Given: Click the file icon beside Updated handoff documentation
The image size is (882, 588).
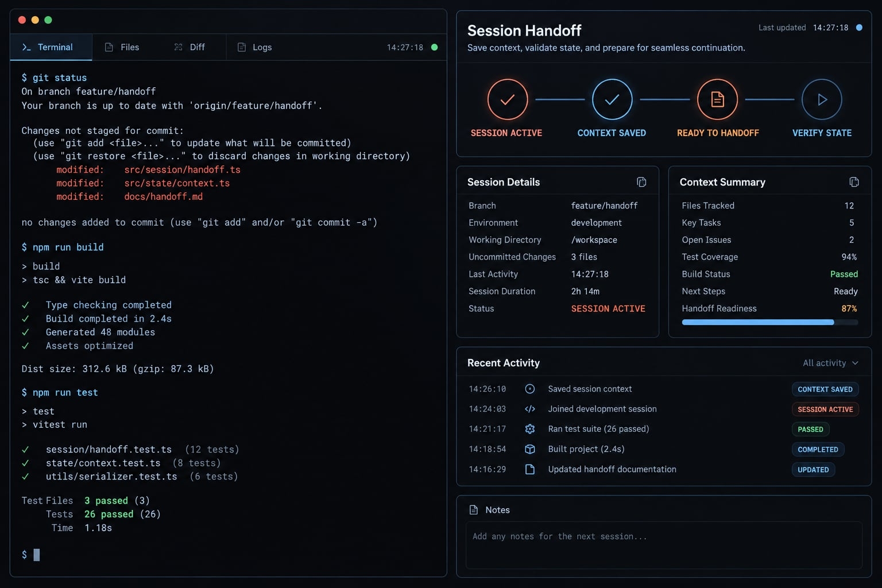Looking at the screenshot, I should pyautogui.click(x=530, y=469).
